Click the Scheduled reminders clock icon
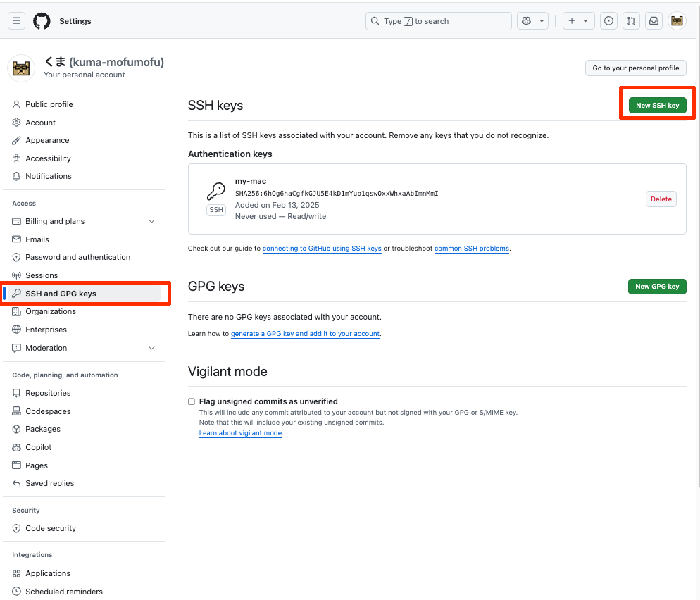Image resolution: width=700 pixels, height=600 pixels. point(16,592)
